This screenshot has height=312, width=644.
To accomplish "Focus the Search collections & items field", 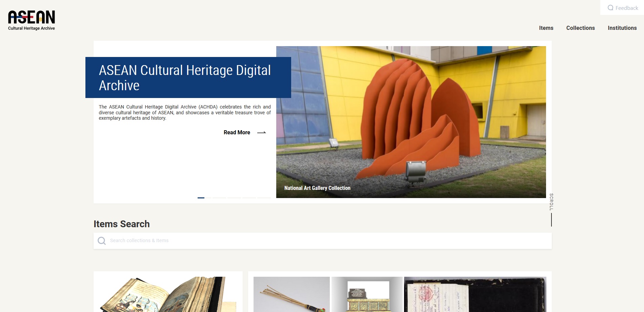I will (x=323, y=241).
